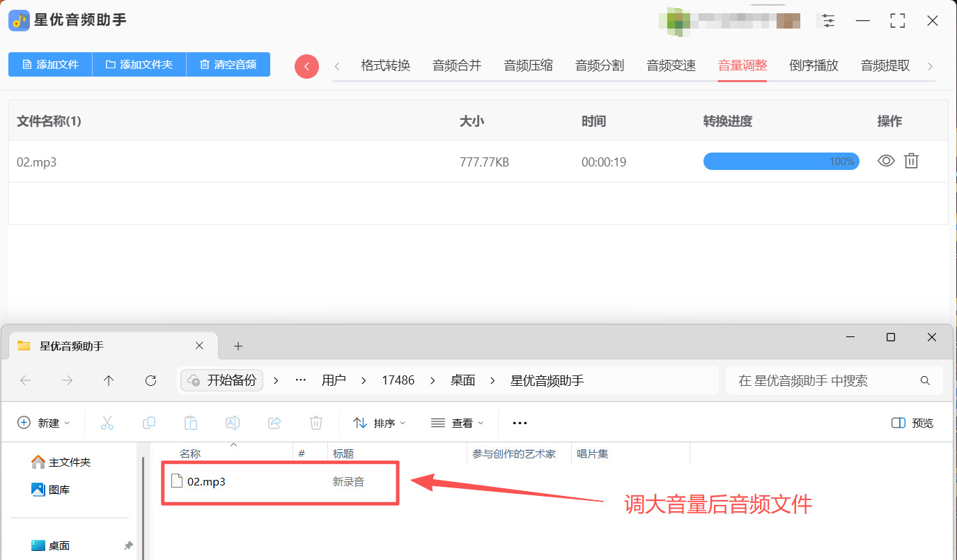Go to the 音频提取 tab
957x560 pixels.
[x=885, y=66]
